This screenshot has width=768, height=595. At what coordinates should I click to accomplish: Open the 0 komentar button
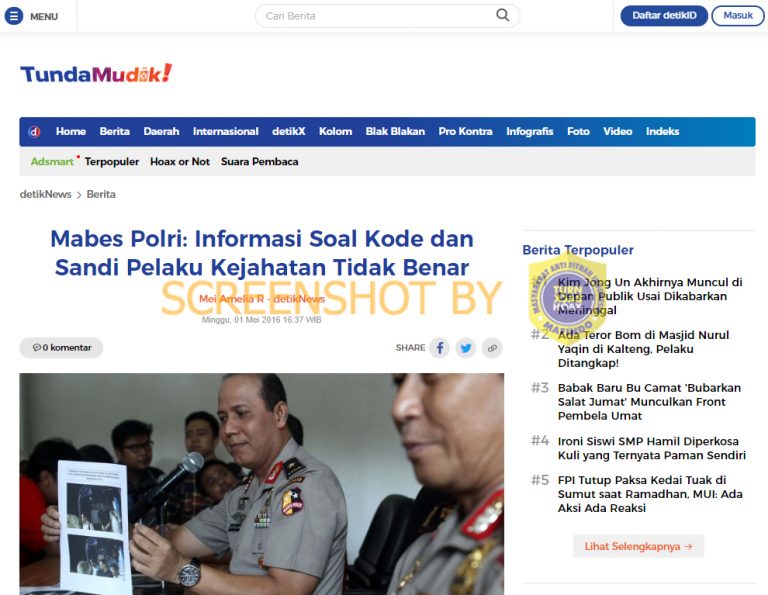(x=61, y=348)
